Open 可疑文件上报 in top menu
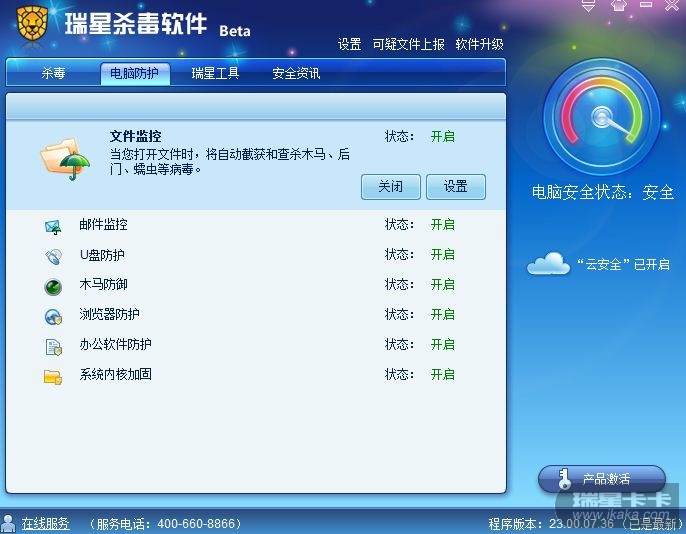 tap(409, 44)
